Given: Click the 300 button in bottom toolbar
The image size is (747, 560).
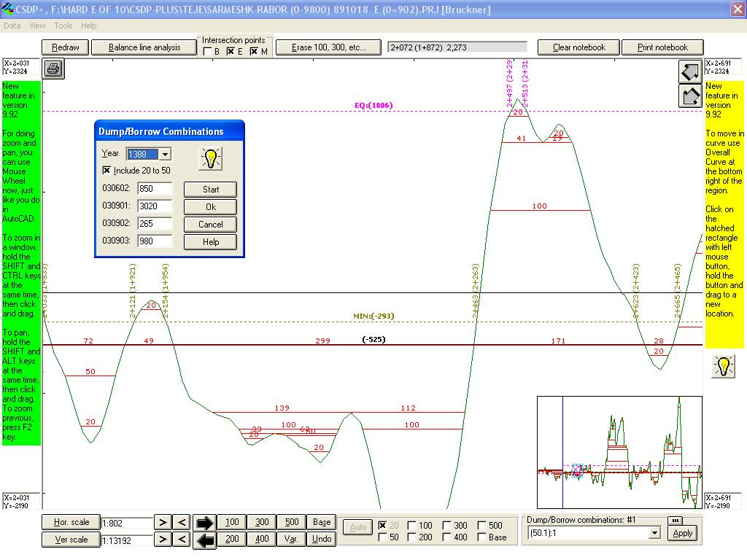Looking at the screenshot, I should (262, 522).
